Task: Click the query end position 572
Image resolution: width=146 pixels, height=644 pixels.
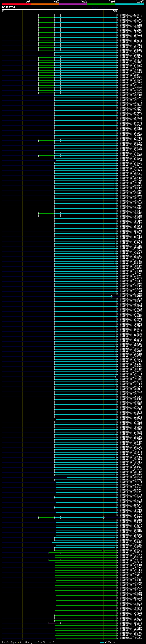Action: pyautogui.click(x=115, y=11)
